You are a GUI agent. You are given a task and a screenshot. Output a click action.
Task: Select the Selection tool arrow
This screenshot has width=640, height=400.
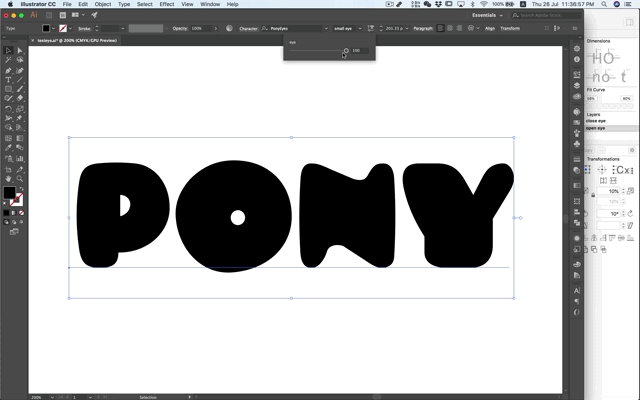(x=8, y=51)
